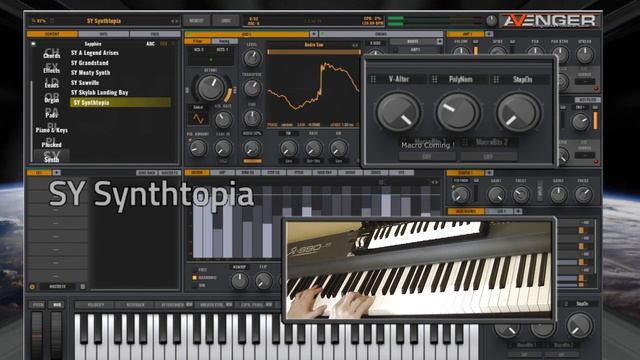This screenshot has height=360, width=640.
Task: Open the Chords category
Action: coord(51,54)
